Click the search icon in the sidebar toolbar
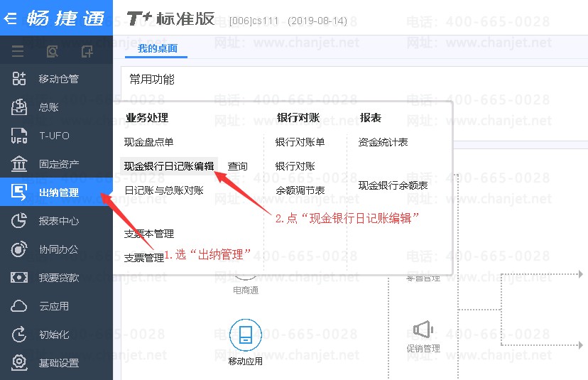Image resolution: width=588 pixels, height=380 pixels. [x=52, y=51]
